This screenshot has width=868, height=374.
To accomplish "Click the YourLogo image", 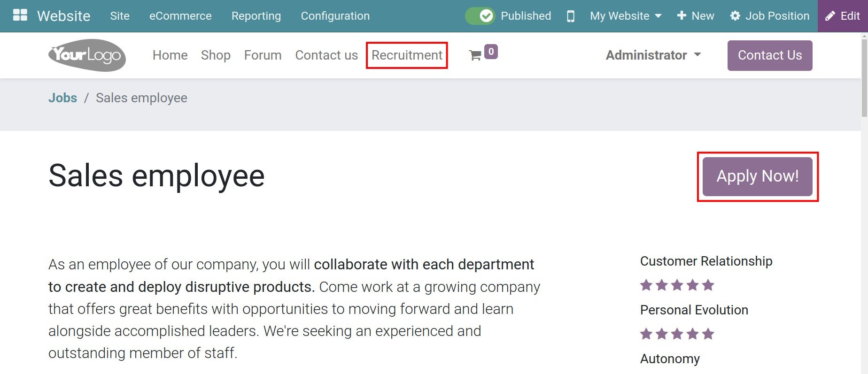I will [x=87, y=55].
